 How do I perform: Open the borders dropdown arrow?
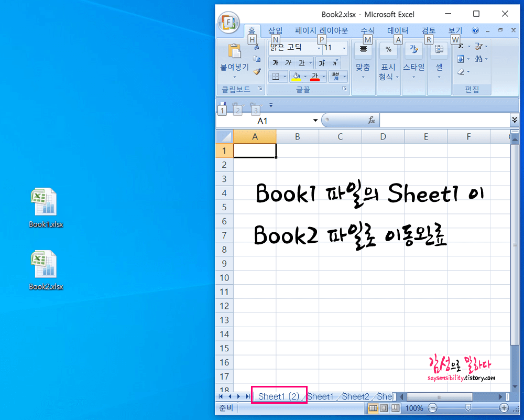tap(285, 77)
